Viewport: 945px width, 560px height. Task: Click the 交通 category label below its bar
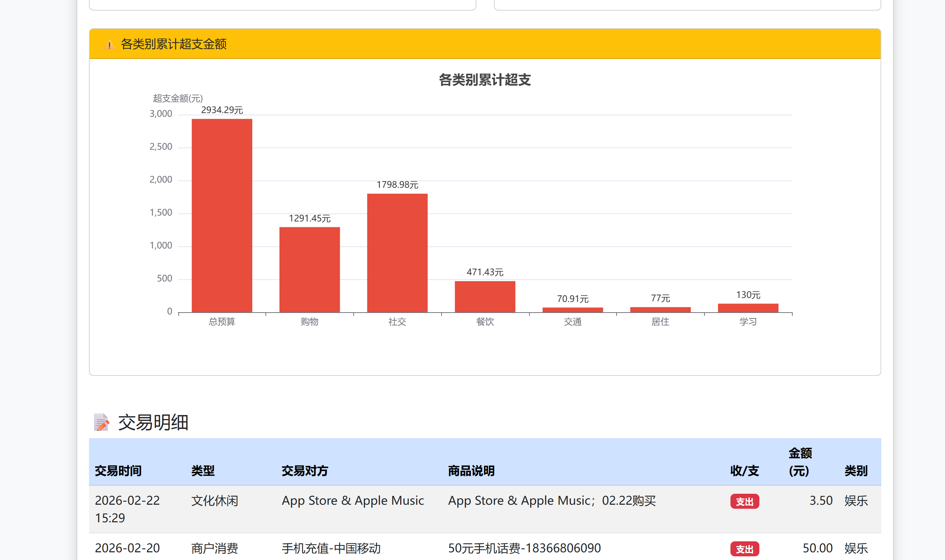[x=573, y=322]
